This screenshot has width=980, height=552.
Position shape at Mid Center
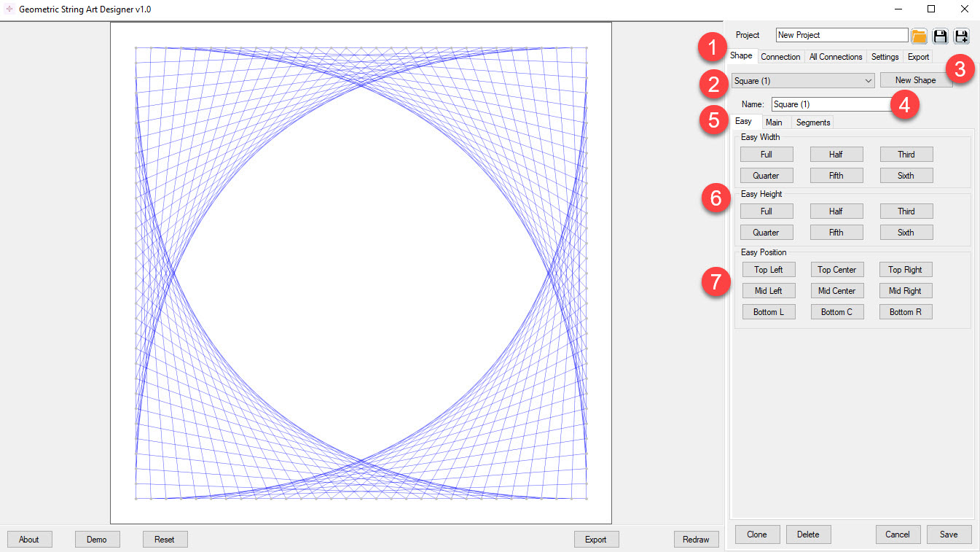pos(837,291)
